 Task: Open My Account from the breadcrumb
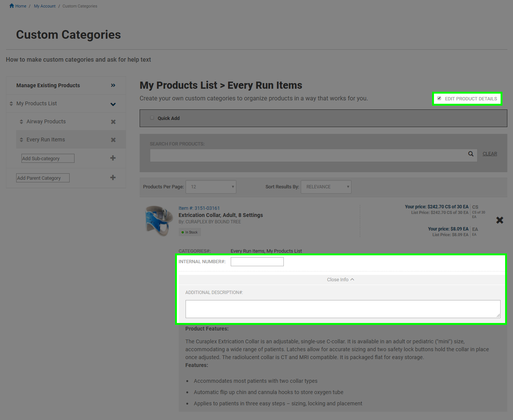coord(44,6)
